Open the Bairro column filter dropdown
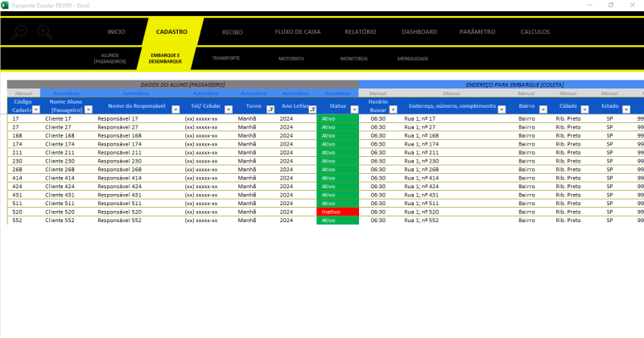644x338 pixels. tap(543, 109)
